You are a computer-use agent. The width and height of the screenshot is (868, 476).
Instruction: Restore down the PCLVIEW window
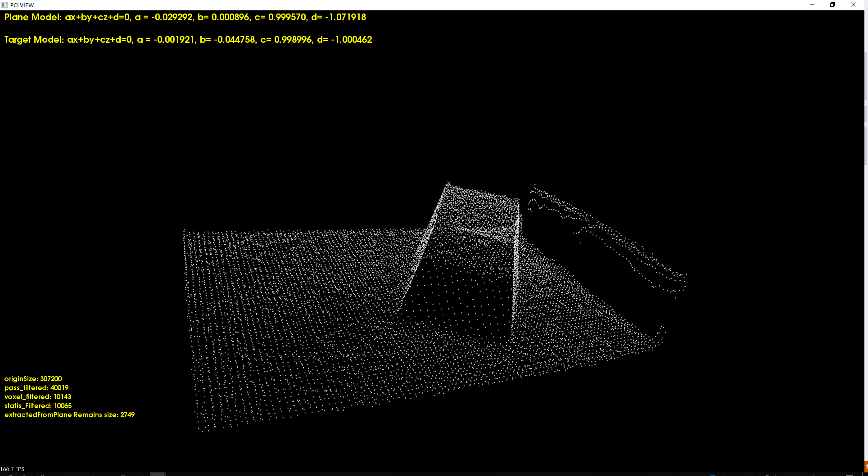(x=832, y=5)
